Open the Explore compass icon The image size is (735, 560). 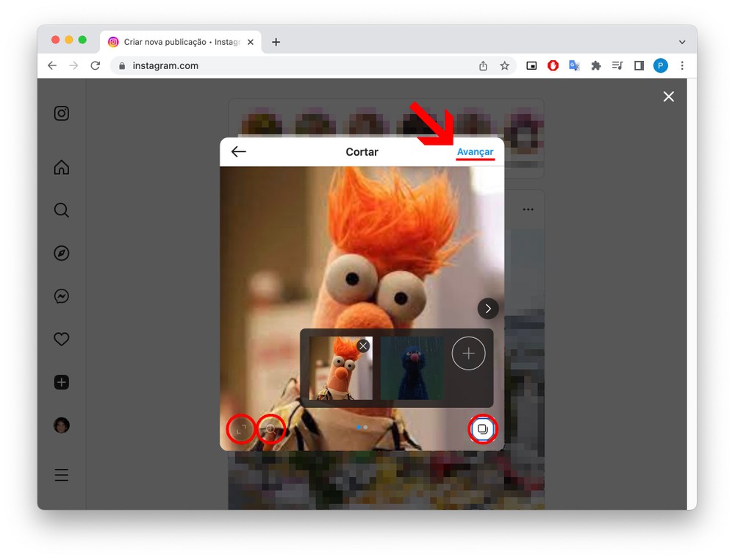point(62,254)
